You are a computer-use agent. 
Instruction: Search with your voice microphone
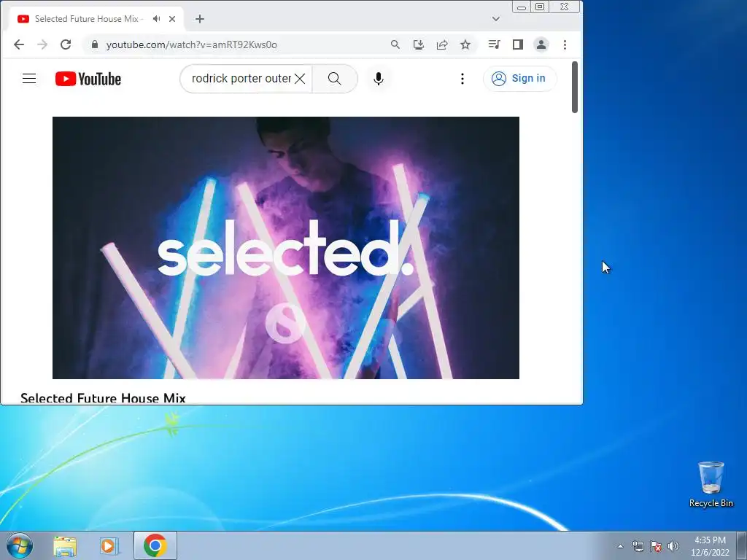point(379,79)
